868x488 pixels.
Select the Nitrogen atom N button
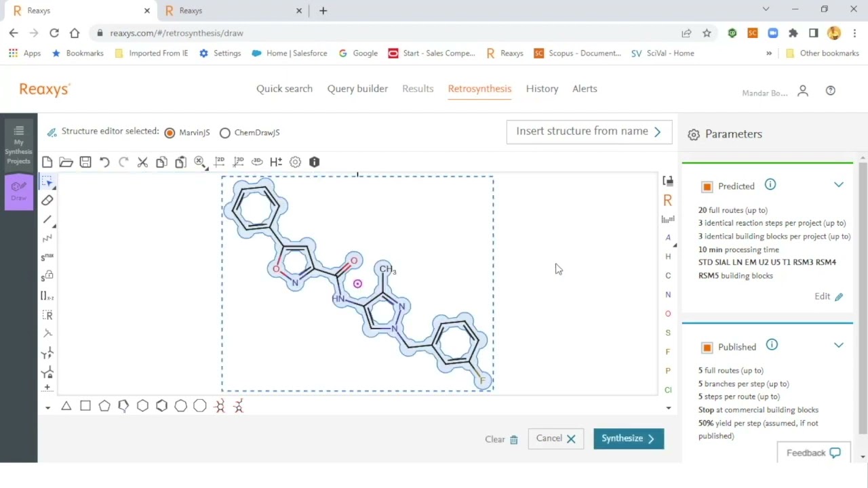tap(668, 295)
